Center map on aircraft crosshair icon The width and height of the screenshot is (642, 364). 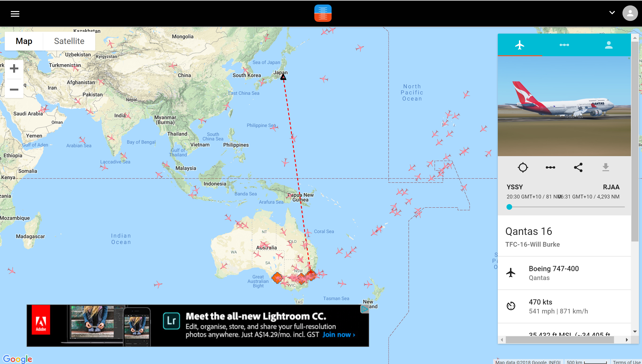point(522,167)
